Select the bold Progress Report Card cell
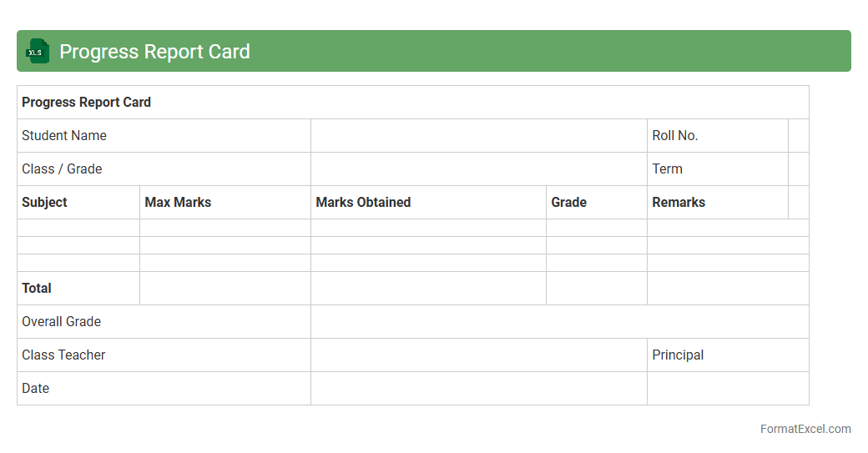The width and height of the screenshot is (868, 453). click(x=86, y=103)
